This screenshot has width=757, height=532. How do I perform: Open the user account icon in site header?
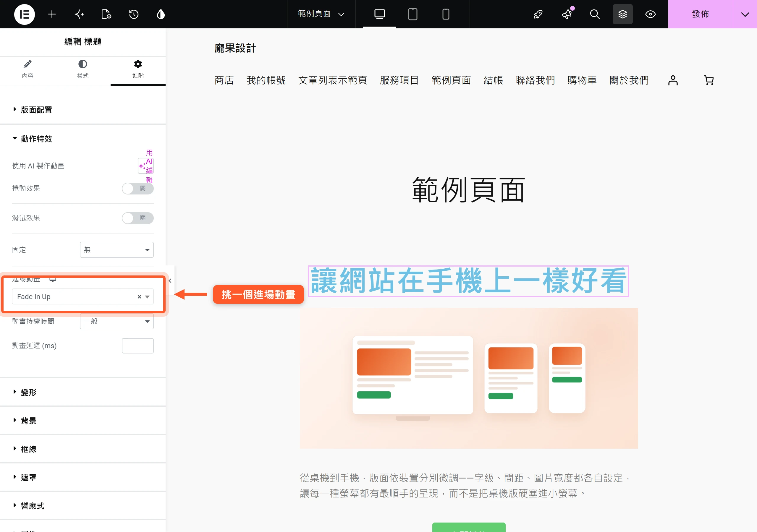673,80
